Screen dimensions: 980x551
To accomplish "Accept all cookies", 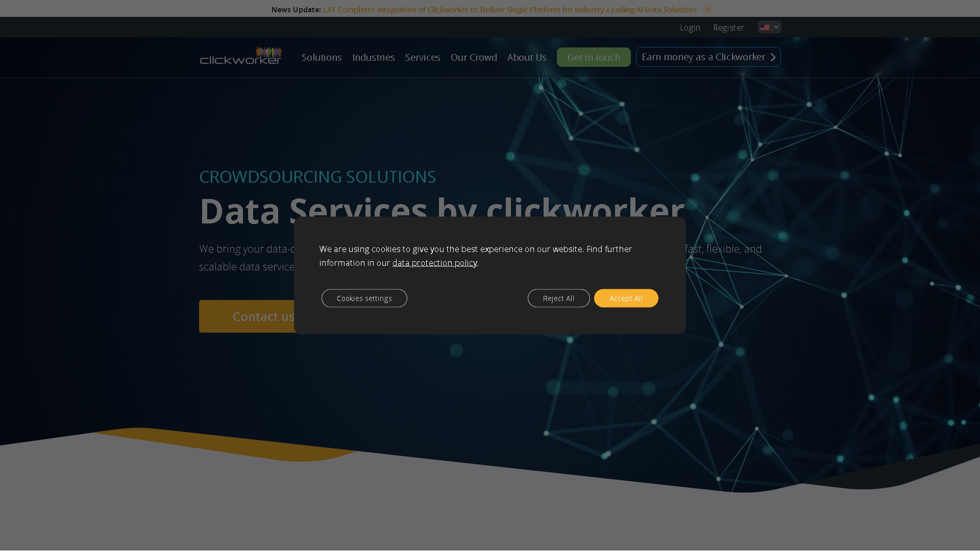I will pos(626,298).
